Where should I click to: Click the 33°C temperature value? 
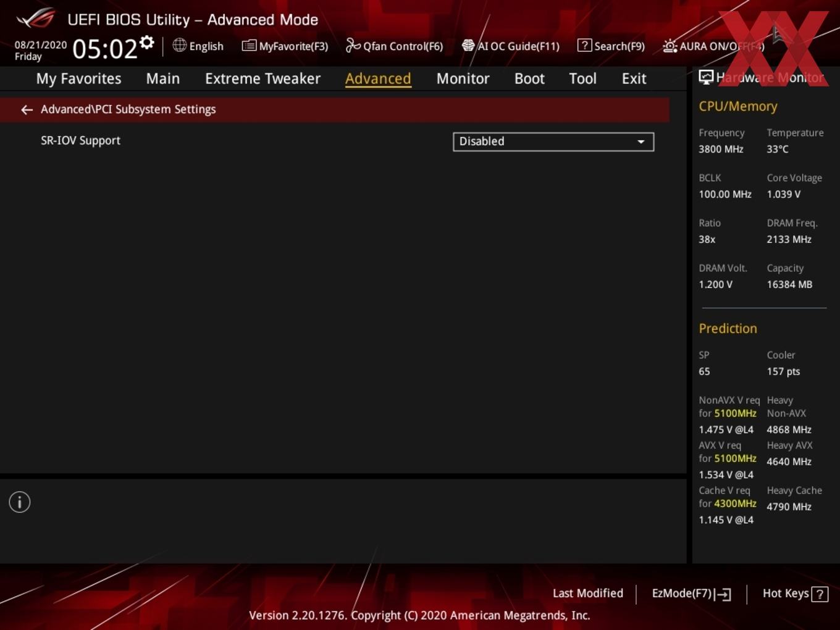778,149
